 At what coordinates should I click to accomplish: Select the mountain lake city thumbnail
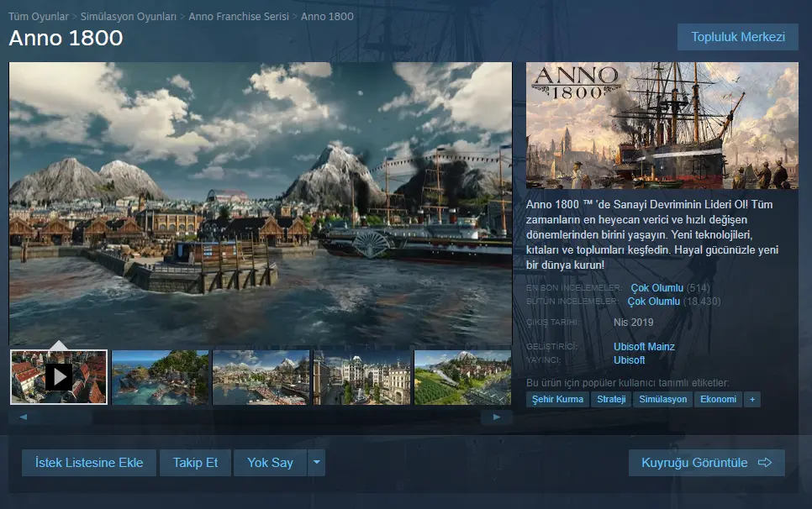coord(261,377)
